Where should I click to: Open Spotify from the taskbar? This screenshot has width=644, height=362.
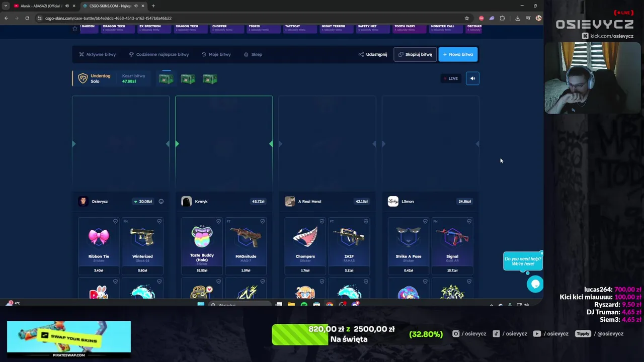[x=304, y=305]
